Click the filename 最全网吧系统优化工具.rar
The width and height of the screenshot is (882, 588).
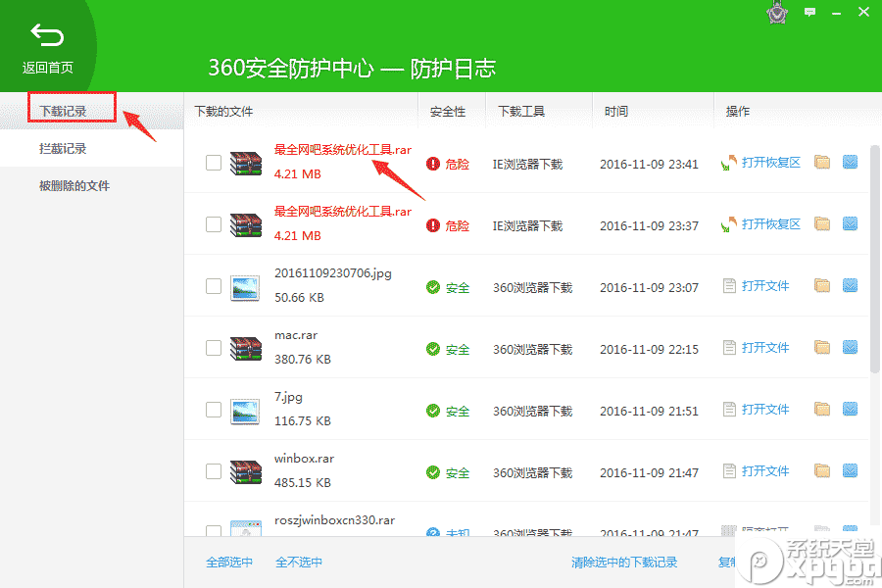(342, 150)
